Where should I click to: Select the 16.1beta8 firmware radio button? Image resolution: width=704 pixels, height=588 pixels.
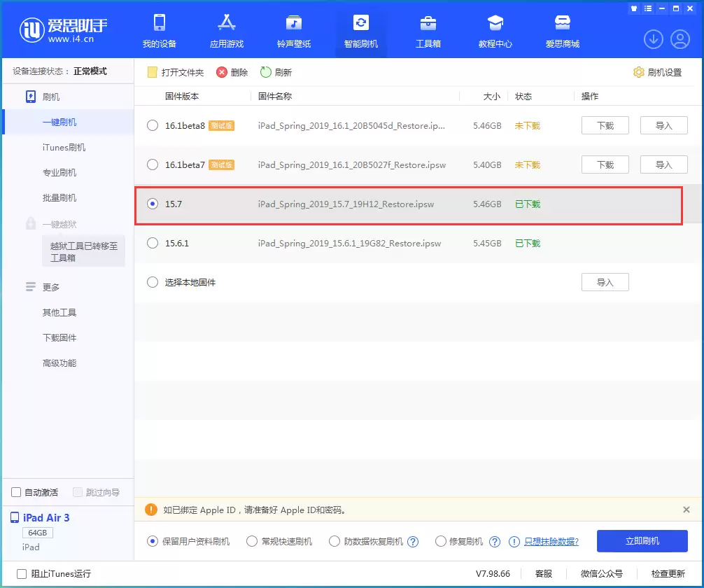pyautogui.click(x=153, y=125)
